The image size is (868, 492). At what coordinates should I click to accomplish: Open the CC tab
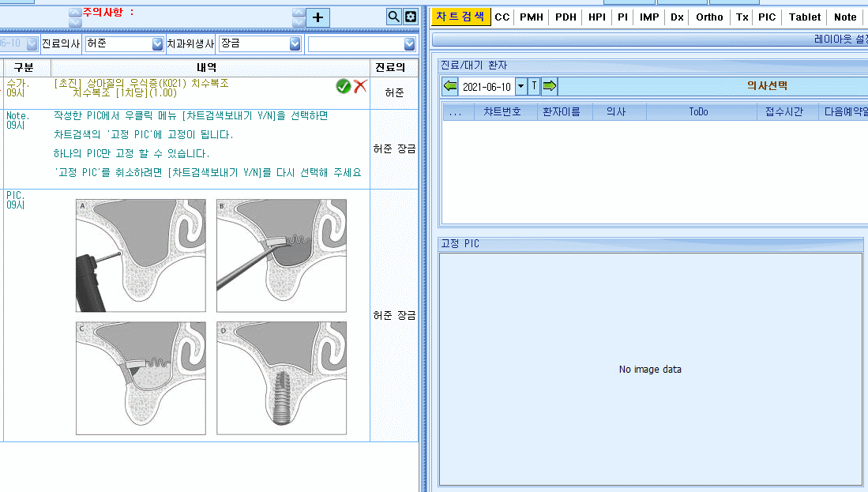(502, 17)
